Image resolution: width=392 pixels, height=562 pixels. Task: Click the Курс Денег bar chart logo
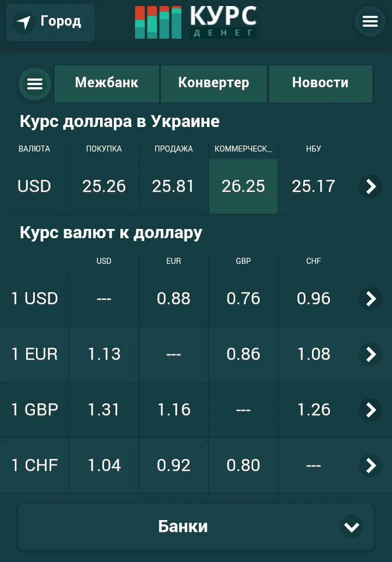coord(158,22)
